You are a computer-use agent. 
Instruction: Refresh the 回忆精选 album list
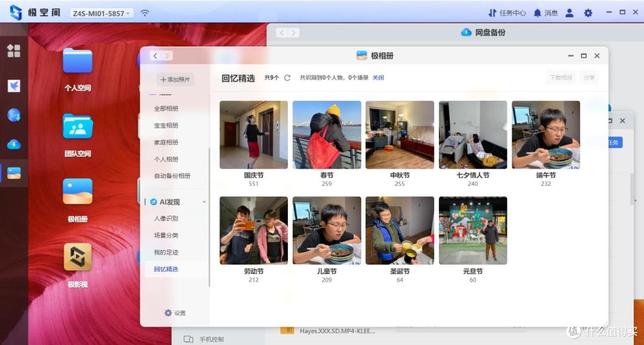coord(287,77)
